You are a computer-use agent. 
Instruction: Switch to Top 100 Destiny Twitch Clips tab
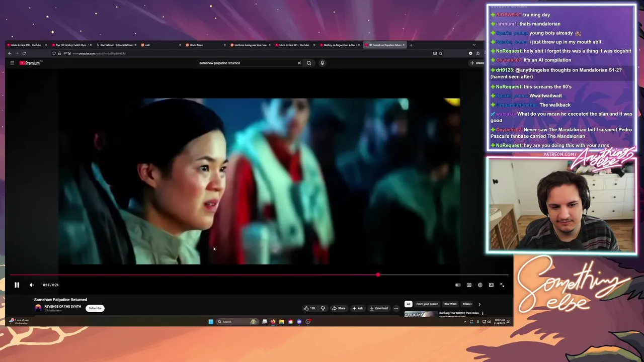click(x=71, y=45)
